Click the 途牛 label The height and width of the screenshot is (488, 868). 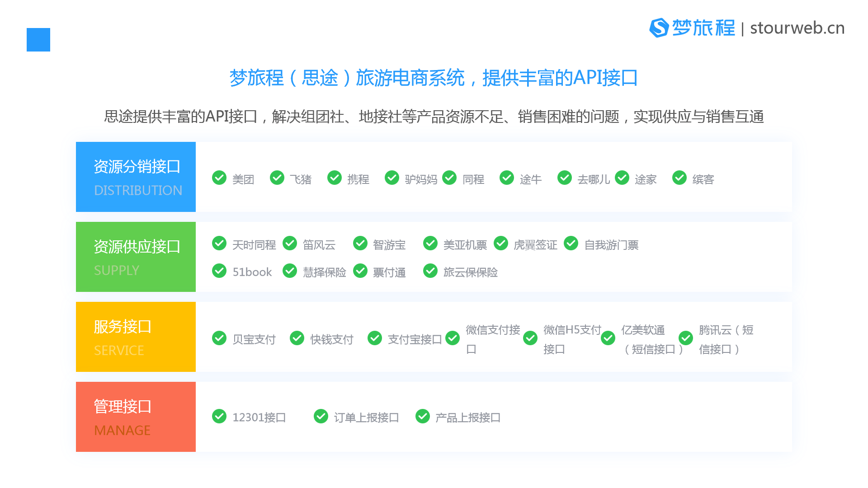point(531,179)
